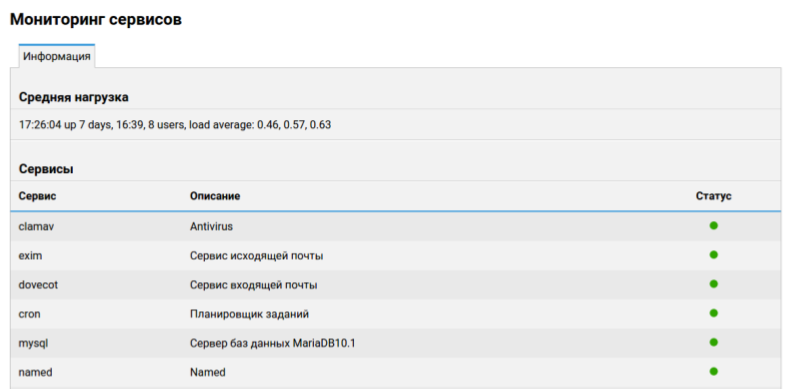Click the 'Мониторинг сервисов' page title
Viewport: 786px width, 390px height.
[96, 20]
